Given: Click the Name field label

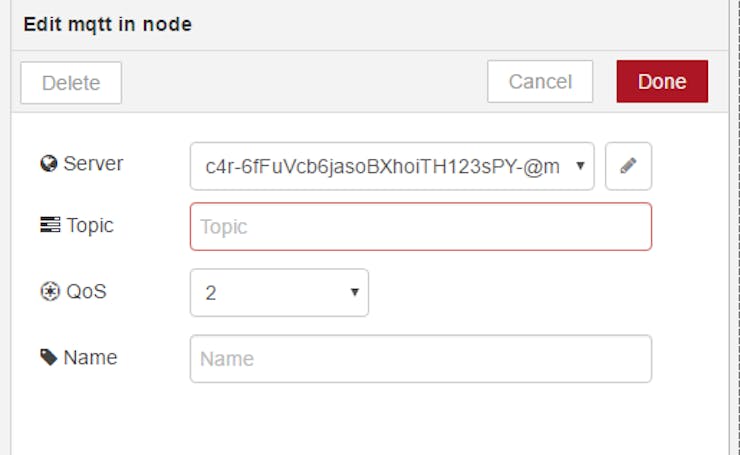Looking at the screenshot, I should (x=90, y=357).
